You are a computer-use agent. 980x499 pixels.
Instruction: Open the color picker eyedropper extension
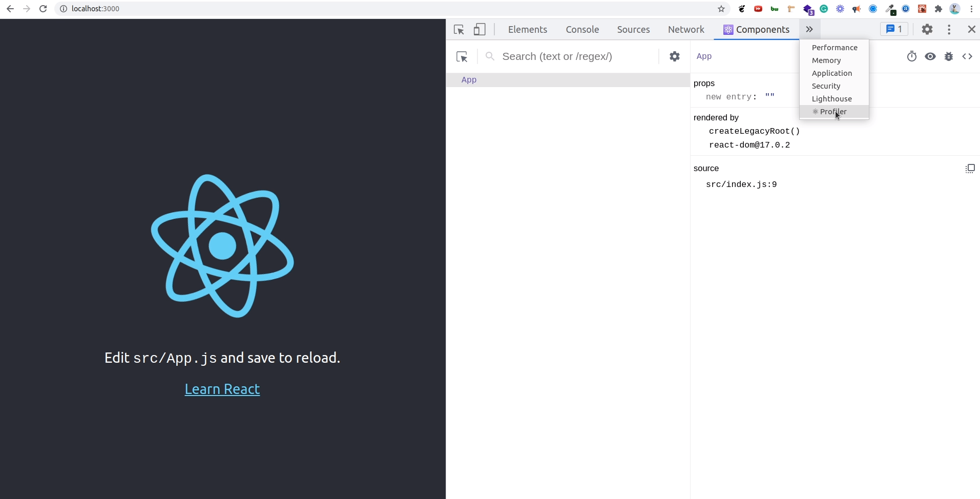pos(890,9)
